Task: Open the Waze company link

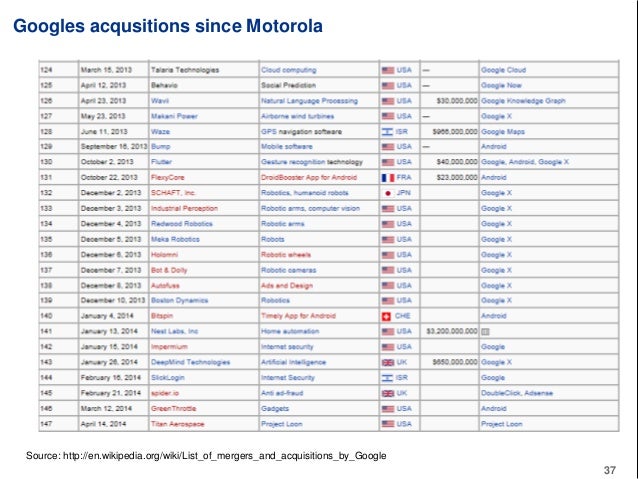Action: click(160, 132)
